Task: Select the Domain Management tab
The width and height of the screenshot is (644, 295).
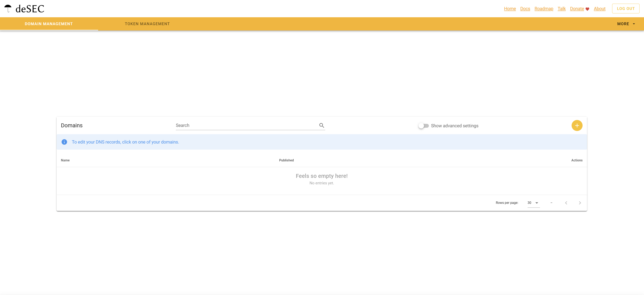Action: pyautogui.click(x=48, y=24)
